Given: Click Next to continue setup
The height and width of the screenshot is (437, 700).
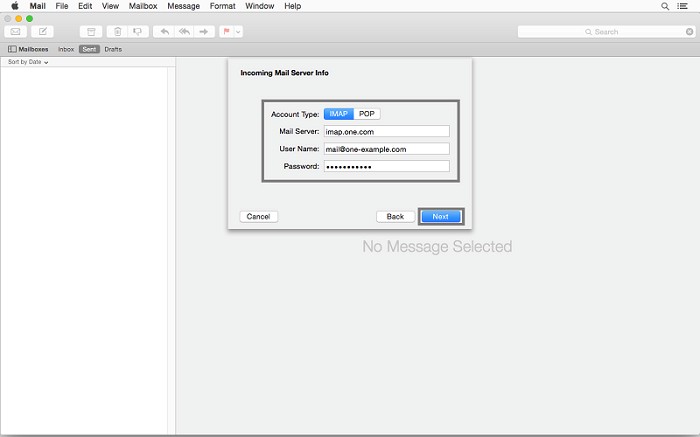Looking at the screenshot, I should coord(441,216).
